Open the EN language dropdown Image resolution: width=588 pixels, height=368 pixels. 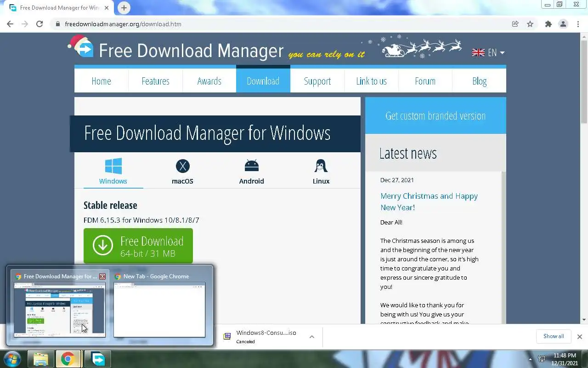point(496,52)
